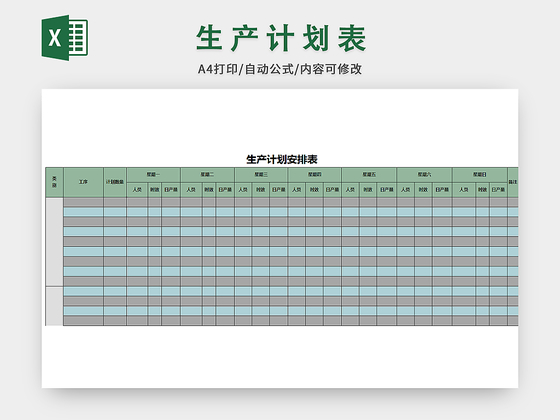This screenshot has height=420, width=560.
Task: Select the 星期五 header cell
Action: 369,175
